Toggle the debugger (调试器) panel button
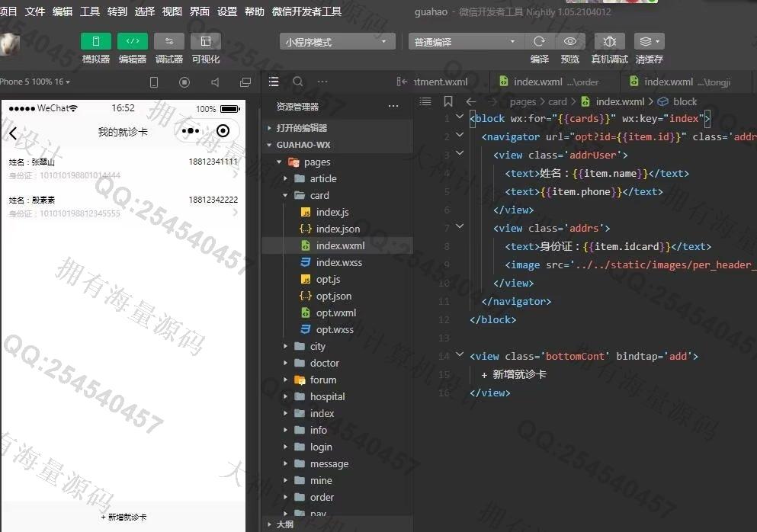The width and height of the screenshot is (757, 532). (x=169, y=41)
